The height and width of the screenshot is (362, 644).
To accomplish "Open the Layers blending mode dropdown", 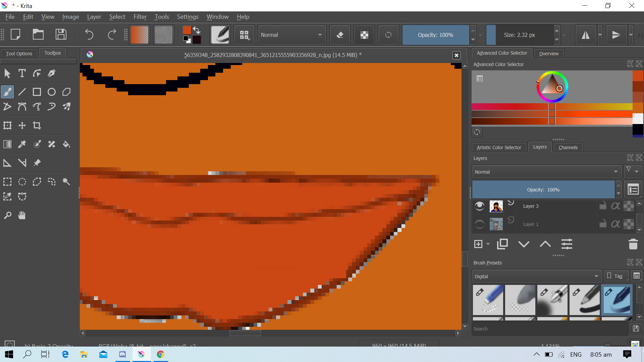I will click(546, 172).
